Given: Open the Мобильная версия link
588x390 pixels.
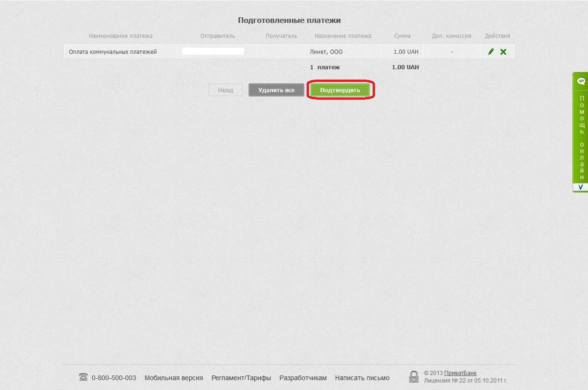Looking at the screenshot, I should pos(174,378).
